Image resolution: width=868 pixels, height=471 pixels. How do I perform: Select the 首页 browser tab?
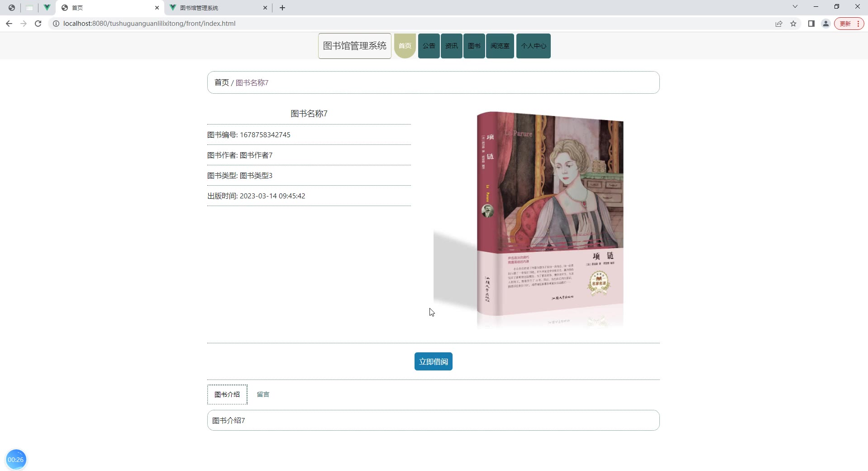[x=110, y=8]
